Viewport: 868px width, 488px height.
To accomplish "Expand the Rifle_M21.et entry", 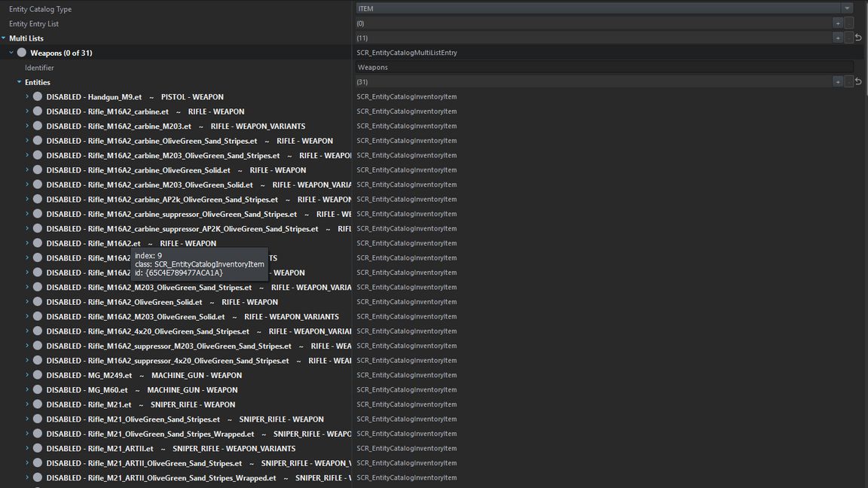I will [x=27, y=404].
